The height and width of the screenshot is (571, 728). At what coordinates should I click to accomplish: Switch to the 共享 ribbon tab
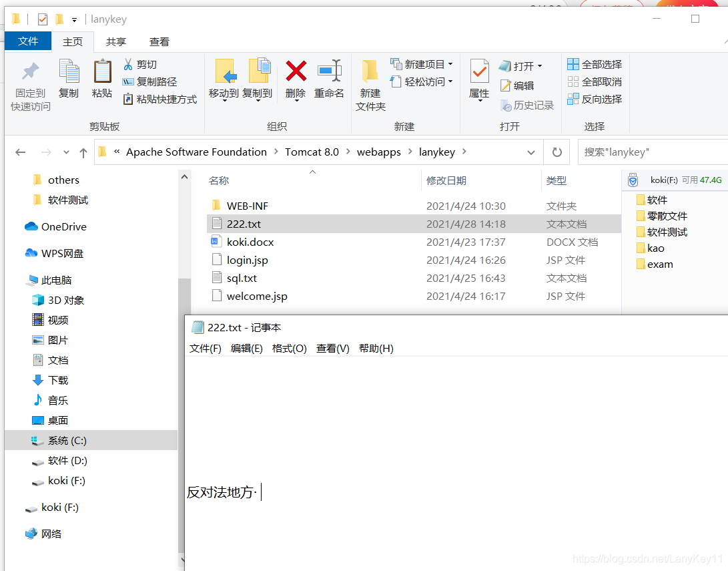point(115,42)
